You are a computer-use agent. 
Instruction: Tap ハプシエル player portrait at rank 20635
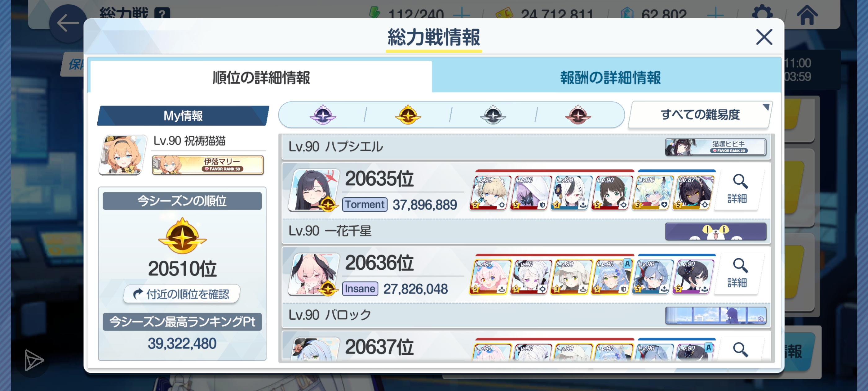tap(313, 190)
